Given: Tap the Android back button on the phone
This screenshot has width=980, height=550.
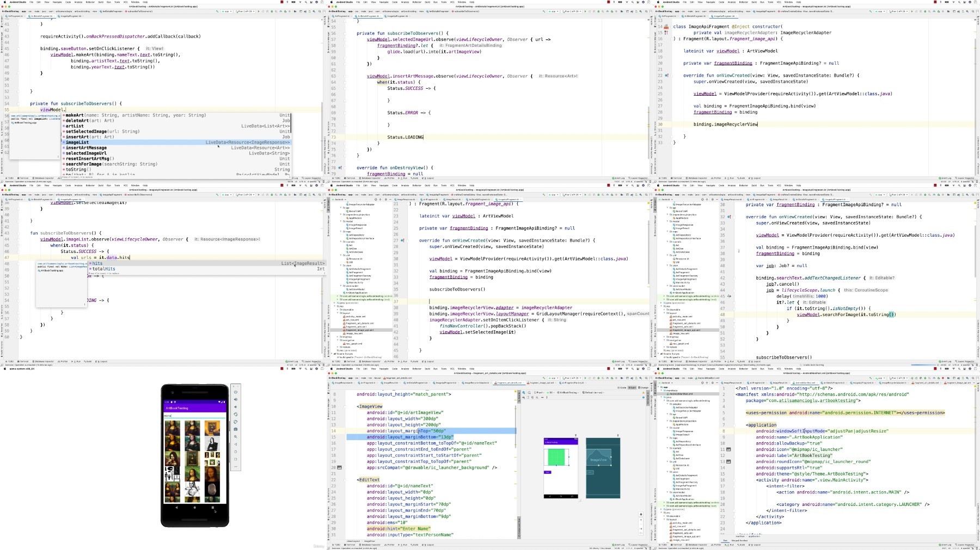Looking at the screenshot, I should [x=176, y=507].
